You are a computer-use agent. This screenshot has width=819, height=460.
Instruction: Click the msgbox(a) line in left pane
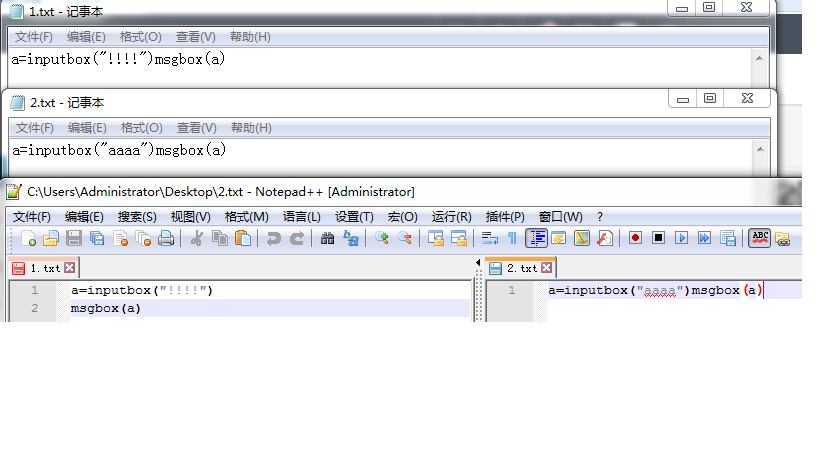coord(106,308)
